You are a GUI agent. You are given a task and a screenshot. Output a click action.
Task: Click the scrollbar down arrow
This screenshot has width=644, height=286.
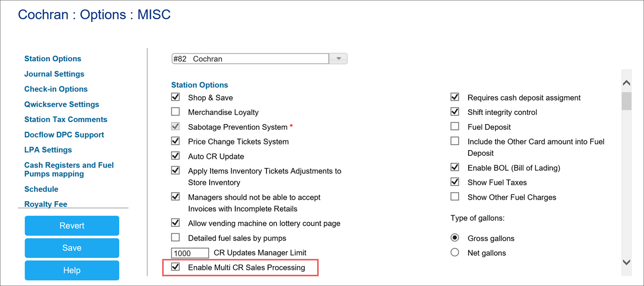pos(626,262)
